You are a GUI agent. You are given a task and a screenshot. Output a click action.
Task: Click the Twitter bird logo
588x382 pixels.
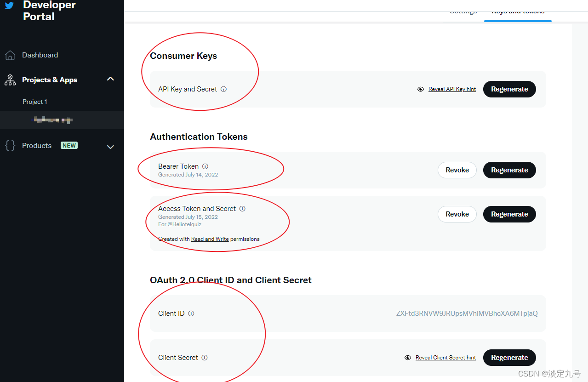coord(10,6)
